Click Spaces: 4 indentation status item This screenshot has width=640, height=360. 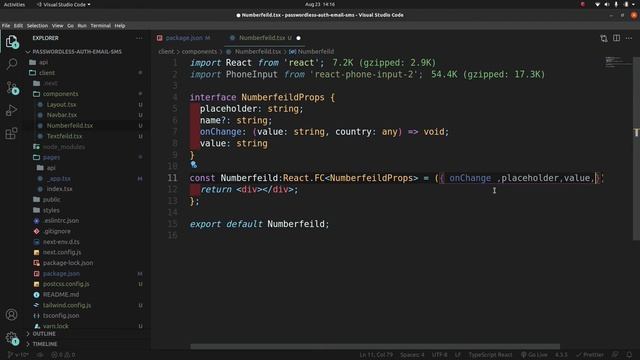(x=412, y=355)
